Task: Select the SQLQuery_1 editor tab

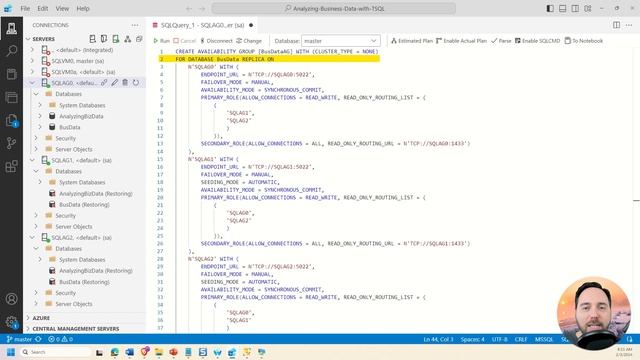Action: (203, 25)
